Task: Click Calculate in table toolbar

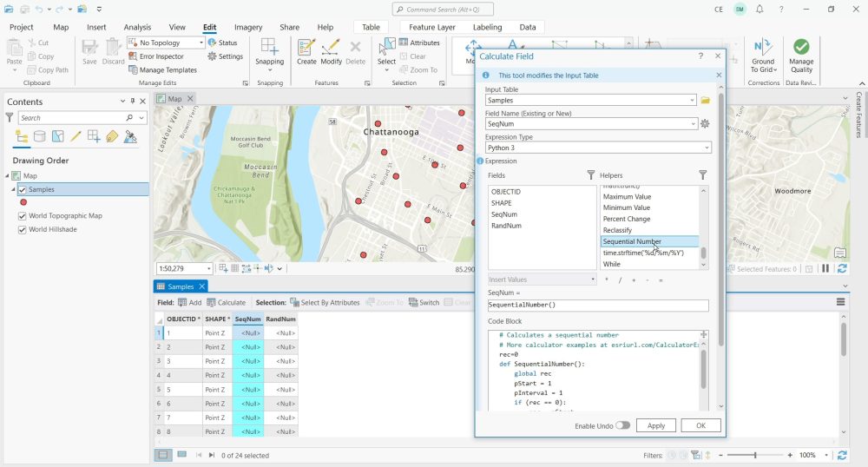Action: point(226,303)
